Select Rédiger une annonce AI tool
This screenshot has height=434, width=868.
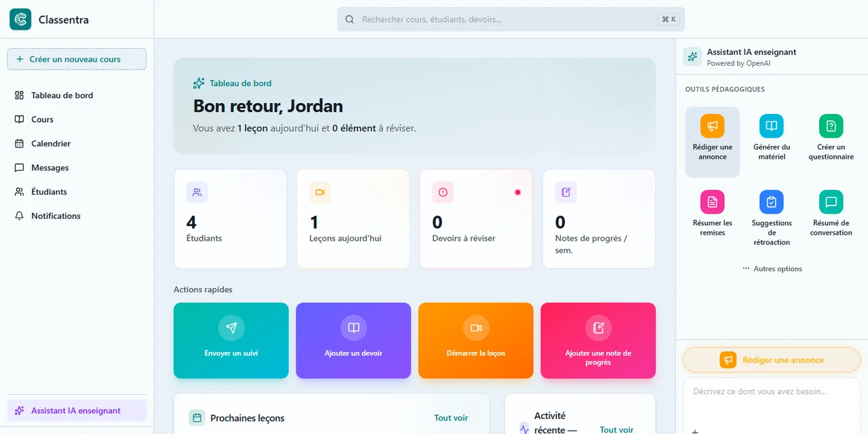click(713, 142)
